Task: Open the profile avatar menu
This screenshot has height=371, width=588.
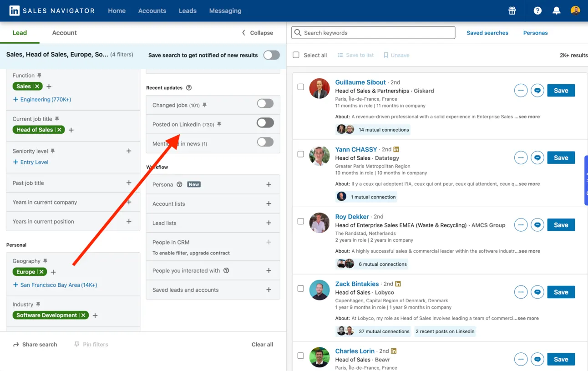Action: click(x=575, y=10)
